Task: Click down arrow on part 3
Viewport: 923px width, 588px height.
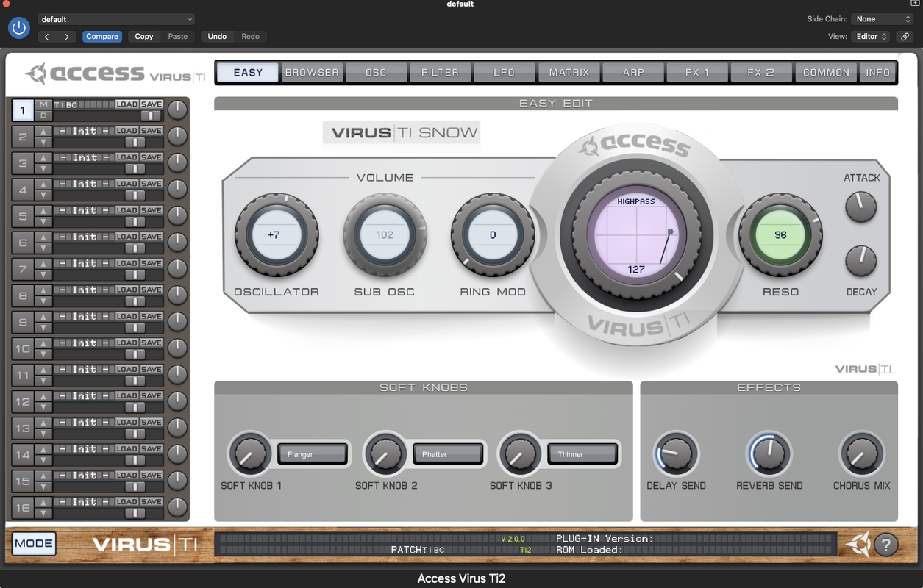Action: click(x=43, y=168)
